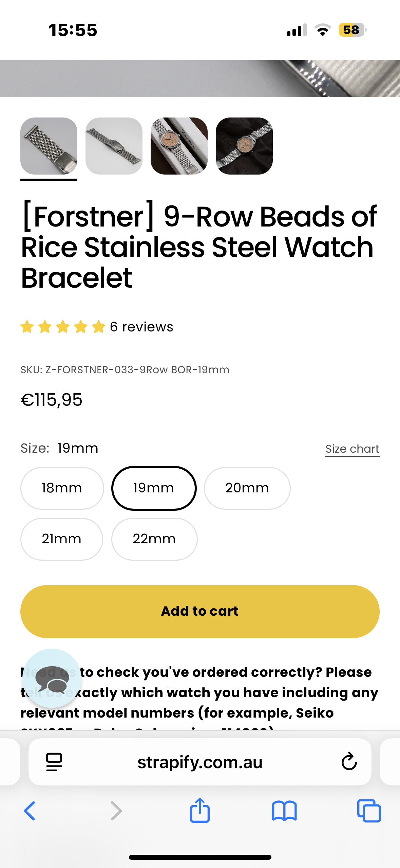This screenshot has width=400, height=868.
Task: Show the second bracelet thumbnail
Action: tap(114, 146)
